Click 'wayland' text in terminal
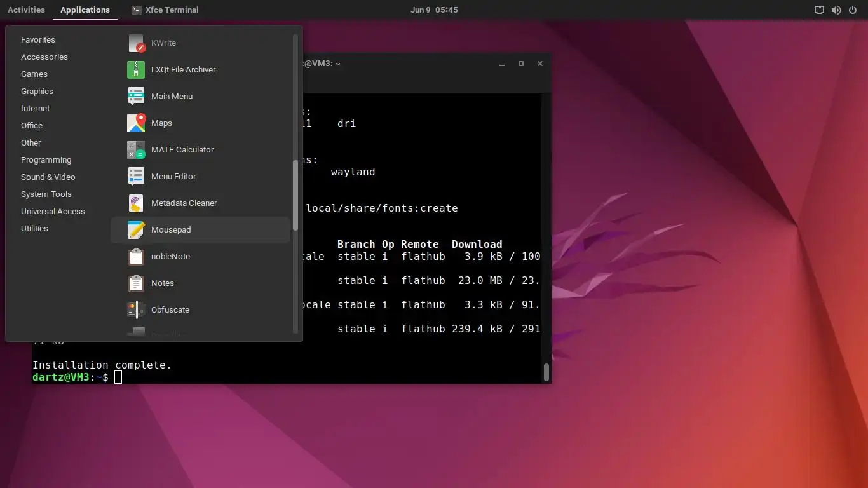This screenshot has width=868, height=488. tap(353, 172)
